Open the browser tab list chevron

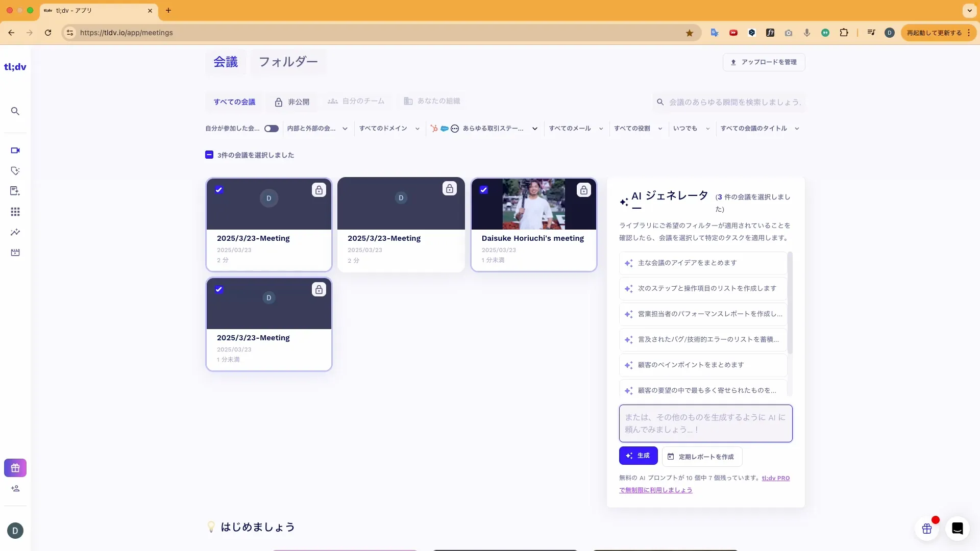click(x=969, y=10)
